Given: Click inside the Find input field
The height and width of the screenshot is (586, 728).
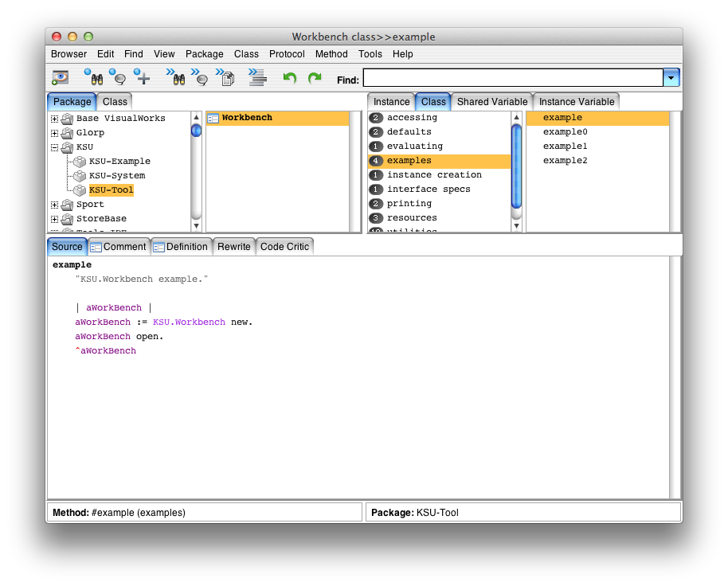Looking at the screenshot, I should coord(513,77).
